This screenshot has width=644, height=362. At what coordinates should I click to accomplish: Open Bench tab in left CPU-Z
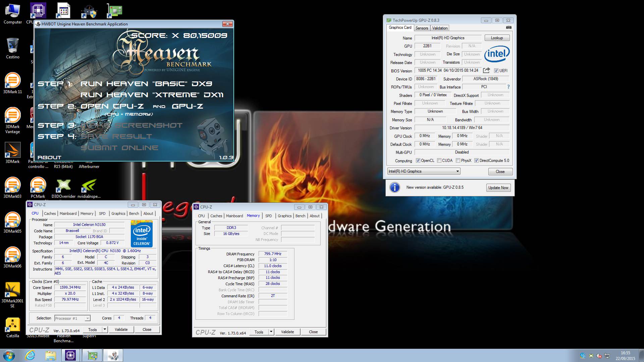click(x=134, y=214)
